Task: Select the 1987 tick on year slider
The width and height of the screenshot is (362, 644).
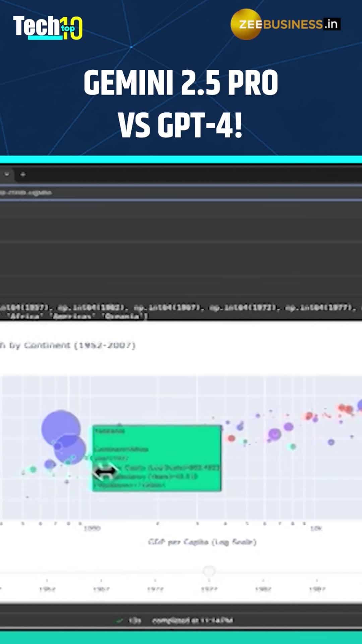Action: [317, 589]
